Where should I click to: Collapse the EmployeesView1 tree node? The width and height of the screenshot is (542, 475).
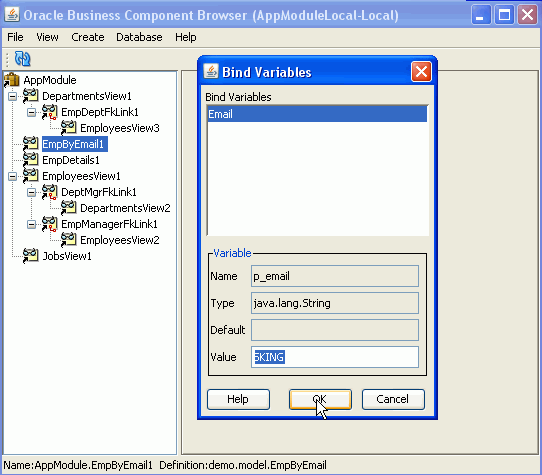coord(12,176)
